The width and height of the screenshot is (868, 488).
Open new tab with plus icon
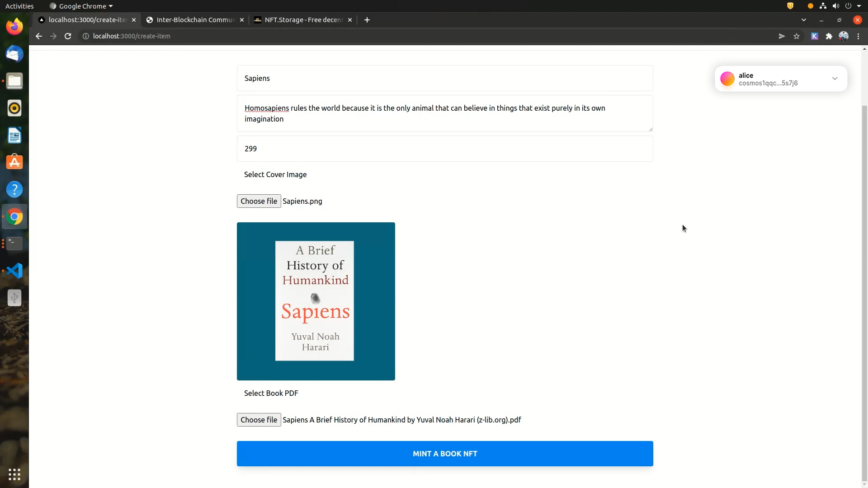(367, 20)
